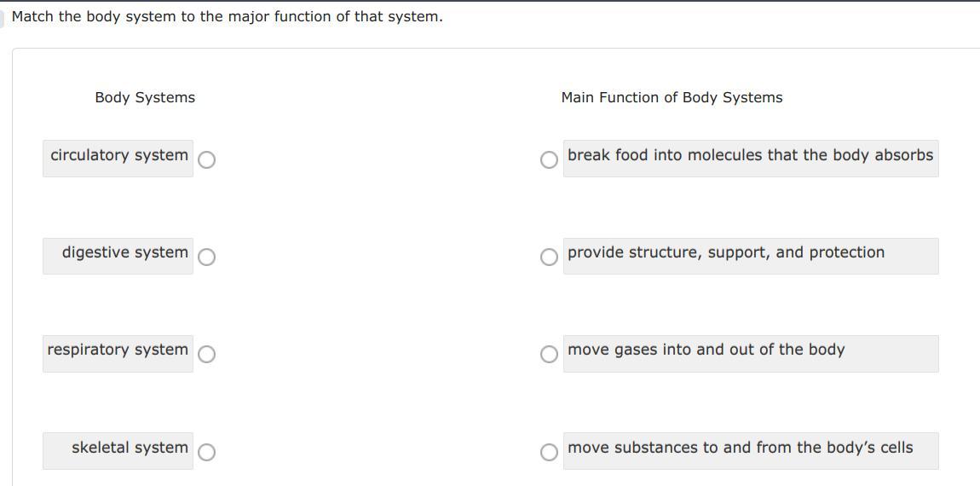Click the 'respiratory system' label box
Viewport: 980px width, 486px height.
point(118,350)
